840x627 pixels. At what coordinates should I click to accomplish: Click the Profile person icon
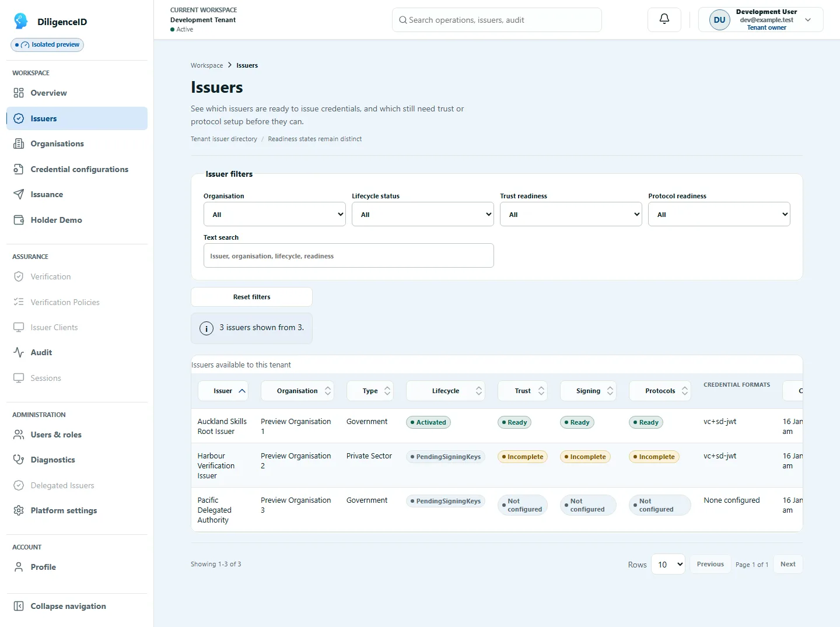pyautogui.click(x=19, y=567)
